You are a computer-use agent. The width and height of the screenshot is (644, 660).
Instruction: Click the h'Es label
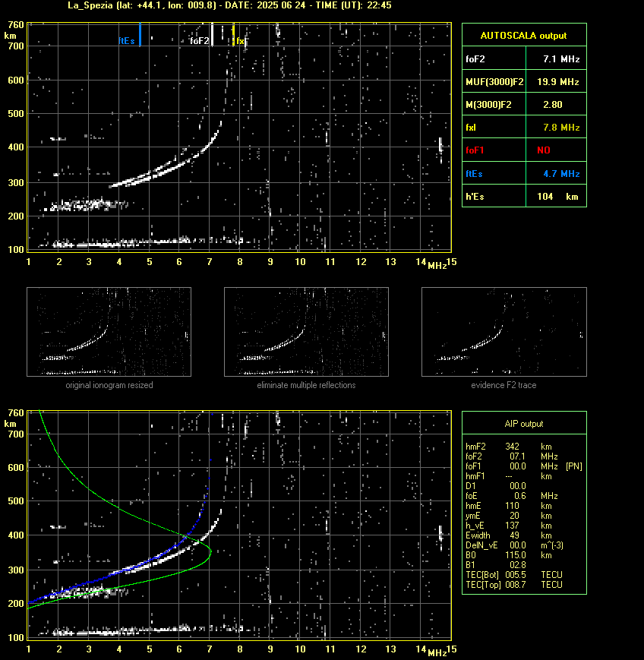point(475,197)
